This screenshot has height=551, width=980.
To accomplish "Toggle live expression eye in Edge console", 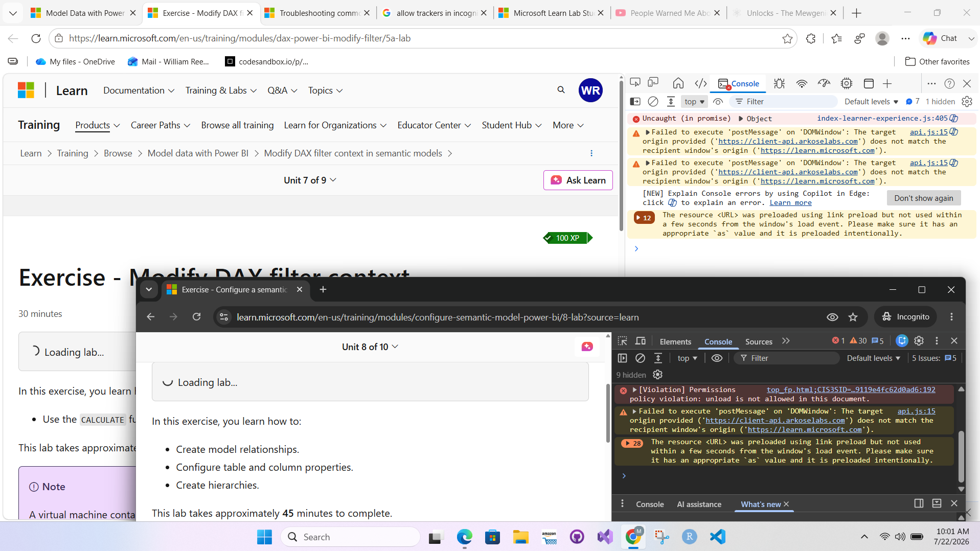I will tap(718, 102).
